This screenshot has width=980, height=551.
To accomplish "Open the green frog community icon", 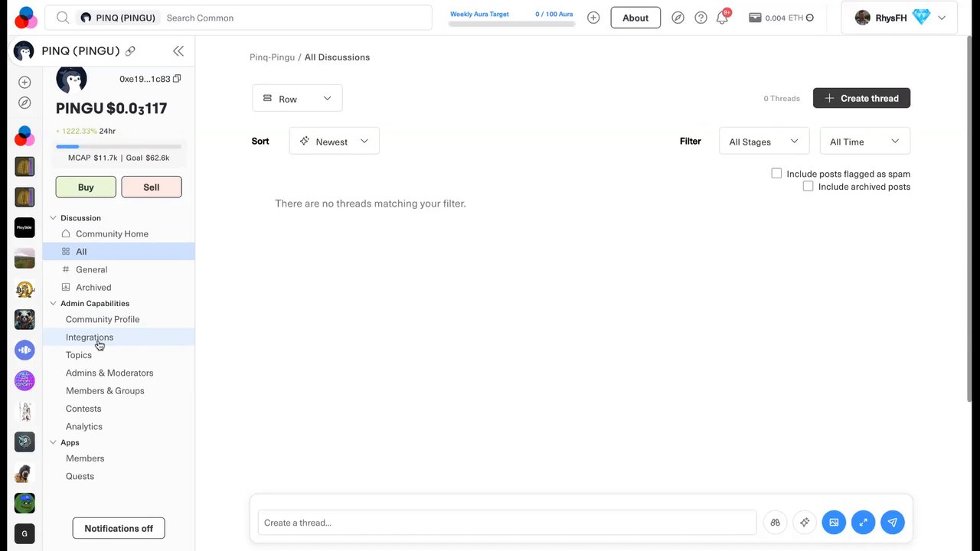I will pyautogui.click(x=24, y=503).
